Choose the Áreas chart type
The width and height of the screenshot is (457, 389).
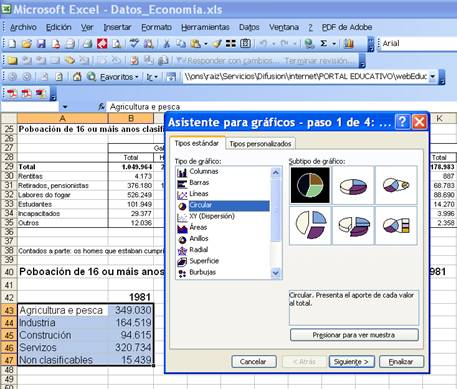tap(198, 227)
